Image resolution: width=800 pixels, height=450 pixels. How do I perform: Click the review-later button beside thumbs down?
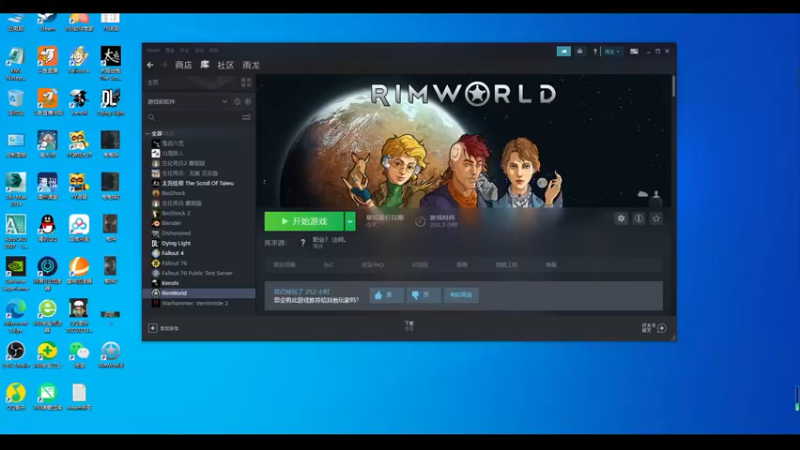(x=461, y=295)
